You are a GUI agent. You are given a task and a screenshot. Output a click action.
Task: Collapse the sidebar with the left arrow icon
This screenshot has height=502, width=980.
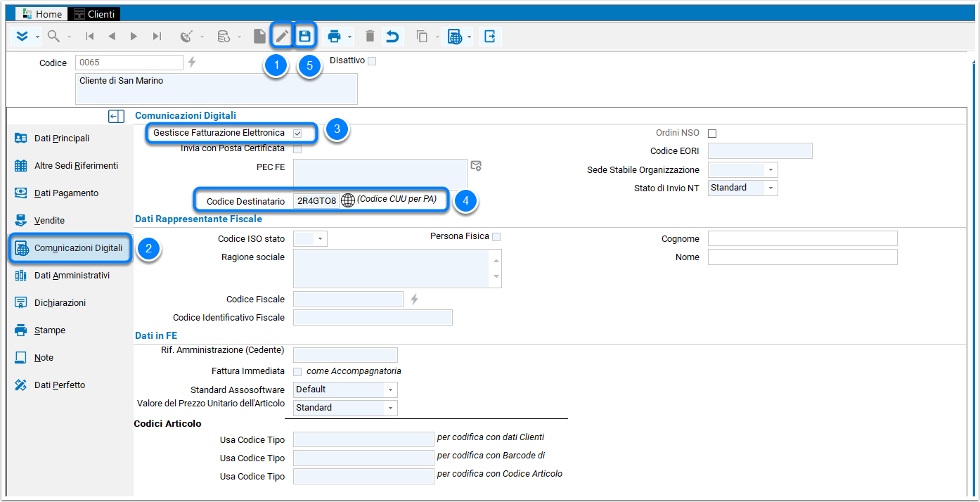[117, 116]
